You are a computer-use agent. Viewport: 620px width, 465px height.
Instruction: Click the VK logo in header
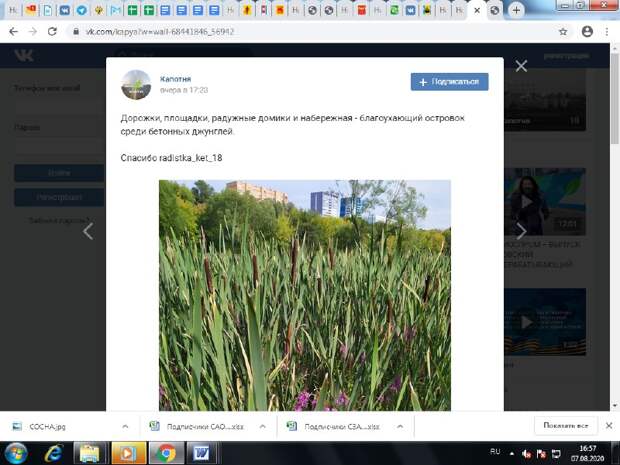pyautogui.click(x=24, y=56)
